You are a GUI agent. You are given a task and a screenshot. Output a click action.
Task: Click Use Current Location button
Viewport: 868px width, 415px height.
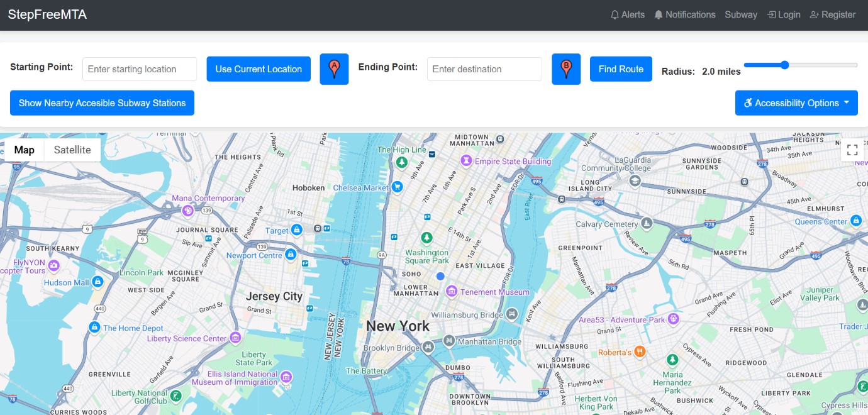[259, 69]
